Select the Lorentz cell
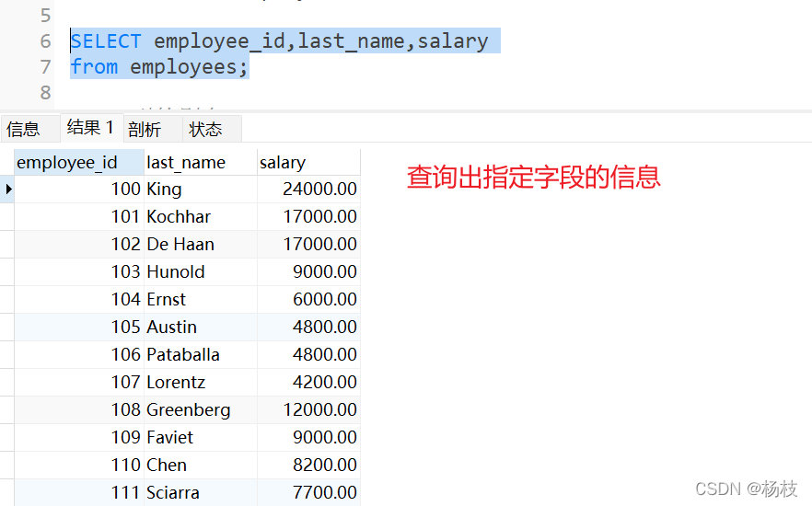 click(201, 383)
